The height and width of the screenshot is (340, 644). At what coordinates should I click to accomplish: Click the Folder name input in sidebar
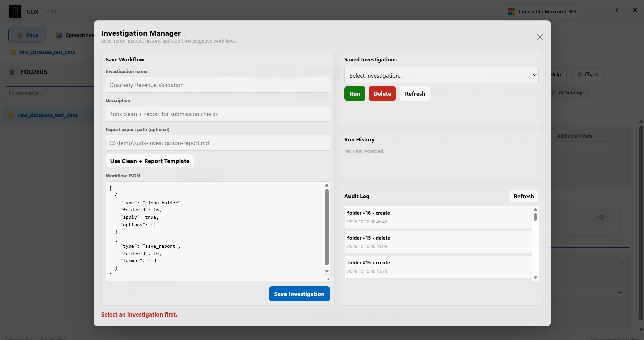[49, 93]
